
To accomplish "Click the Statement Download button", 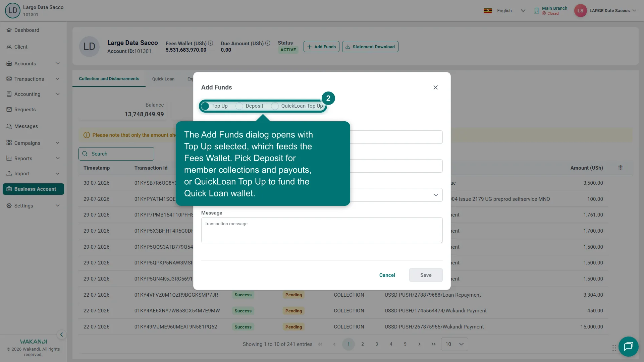I will [x=370, y=47].
